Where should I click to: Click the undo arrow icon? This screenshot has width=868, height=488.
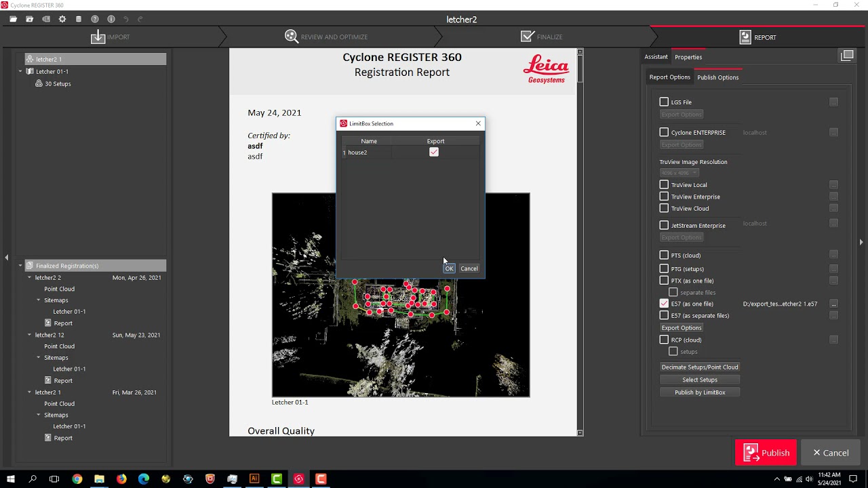126,19
